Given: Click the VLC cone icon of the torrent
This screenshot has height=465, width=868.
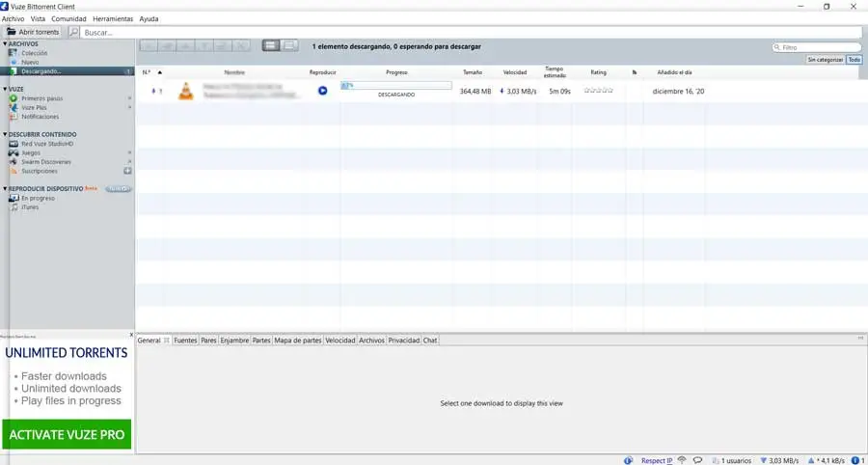Looking at the screenshot, I should (186, 91).
